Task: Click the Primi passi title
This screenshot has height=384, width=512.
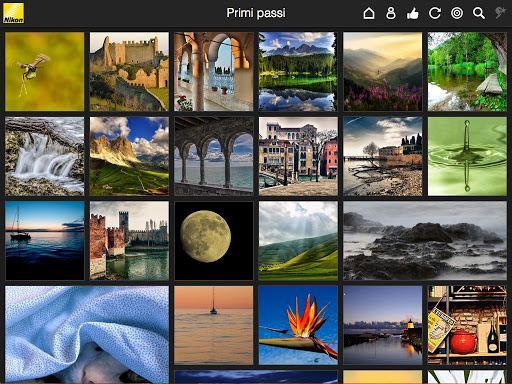Action: pos(256,13)
